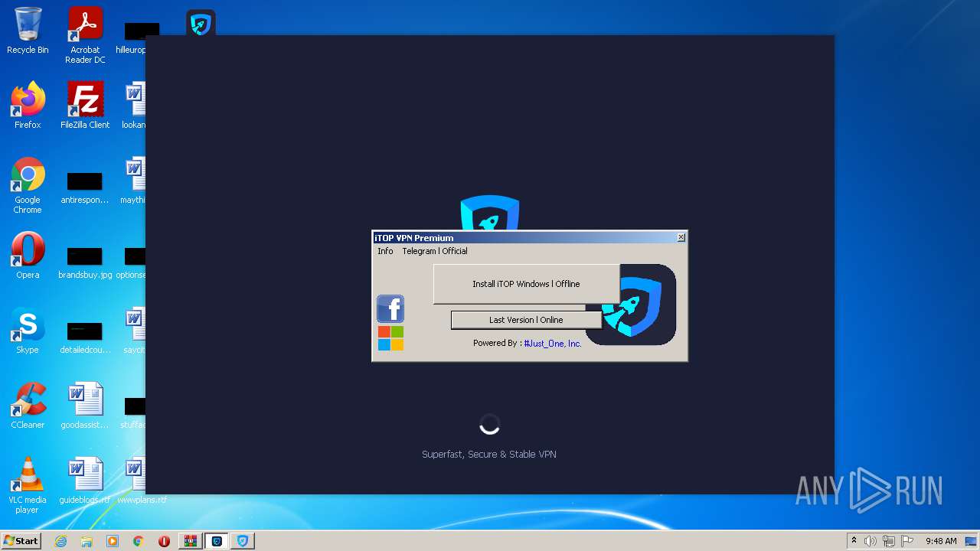Open CCleaner desktop shortcut
Image resolution: width=980 pixels, height=551 pixels.
tap(28, 406)
